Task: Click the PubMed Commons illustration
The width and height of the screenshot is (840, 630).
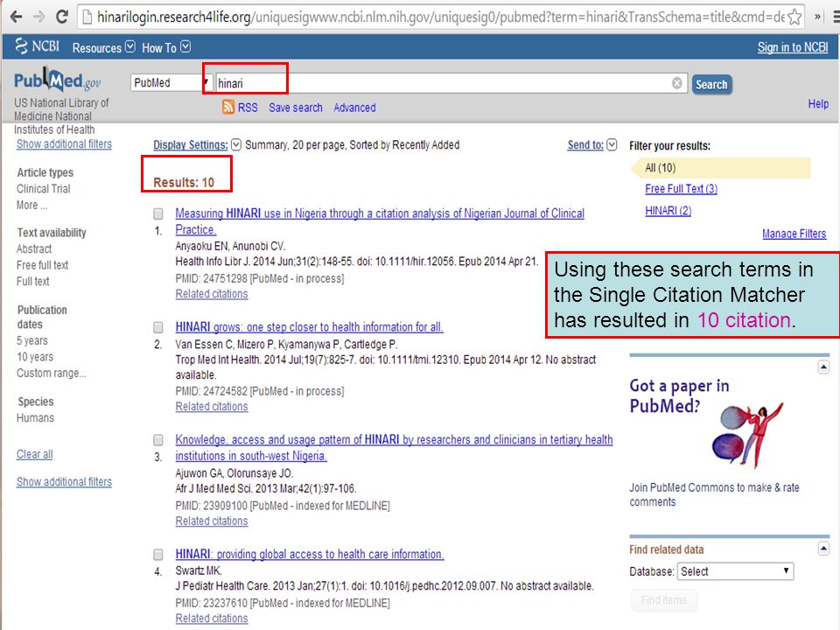Action: (747, 435)
